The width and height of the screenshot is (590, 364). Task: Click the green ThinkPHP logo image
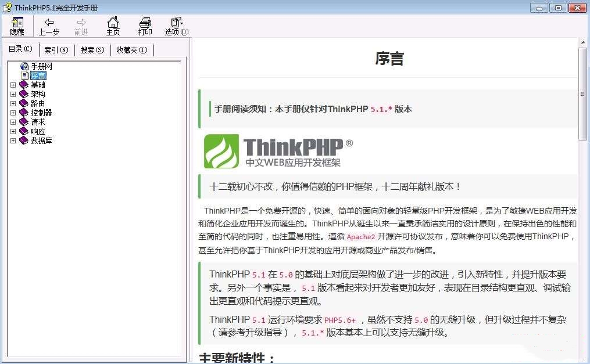click(x=221, y=151)
